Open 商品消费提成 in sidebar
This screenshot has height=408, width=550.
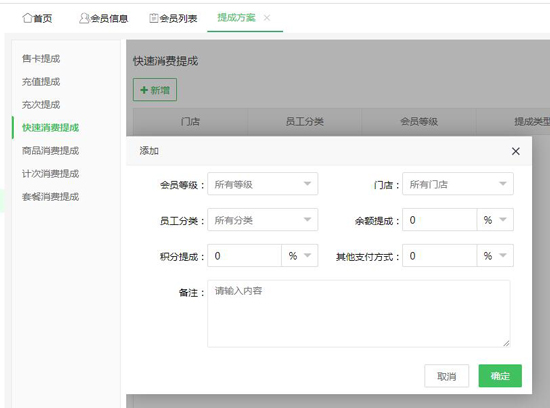[x=51, y=151]
